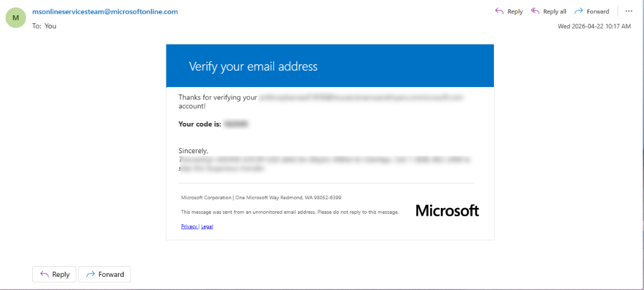This screenshot has width=644, height=290.
Task: Click the Microsoft Corporation Redmond address text
Action: (x=261, y=197)
